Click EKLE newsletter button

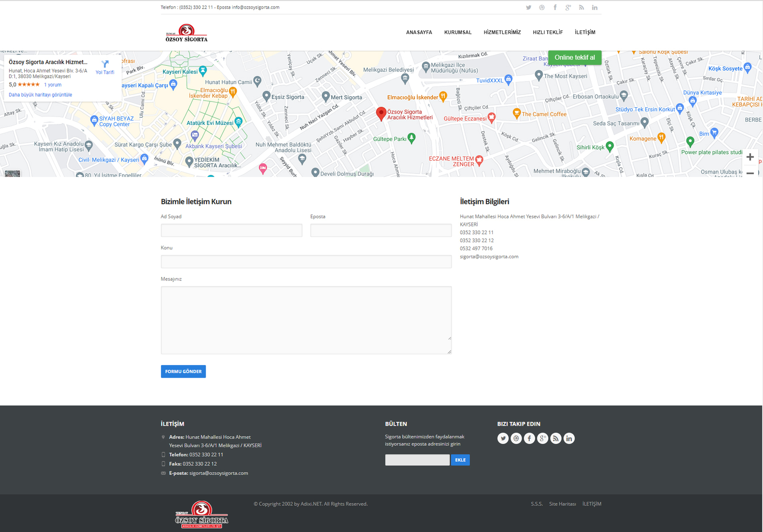point(460,460)
